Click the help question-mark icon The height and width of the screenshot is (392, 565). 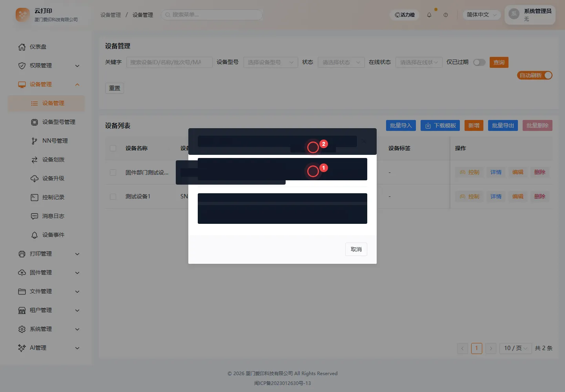(446, 15)
